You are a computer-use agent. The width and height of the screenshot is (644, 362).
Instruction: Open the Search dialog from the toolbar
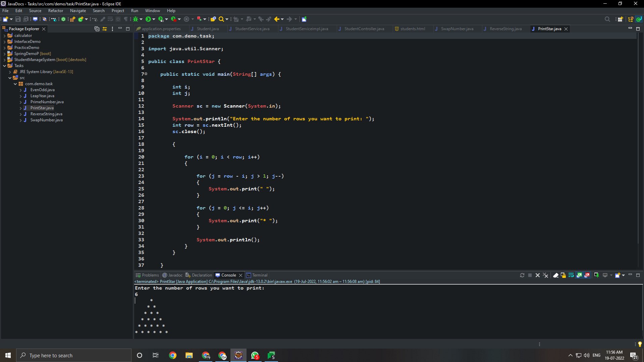(222, 19)
